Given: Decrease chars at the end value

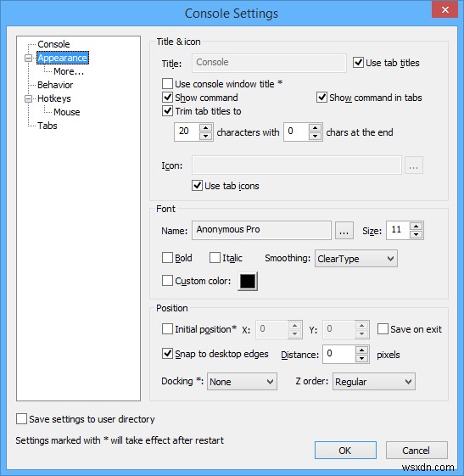Looking at the screenshot, I should tap(316, 136).
